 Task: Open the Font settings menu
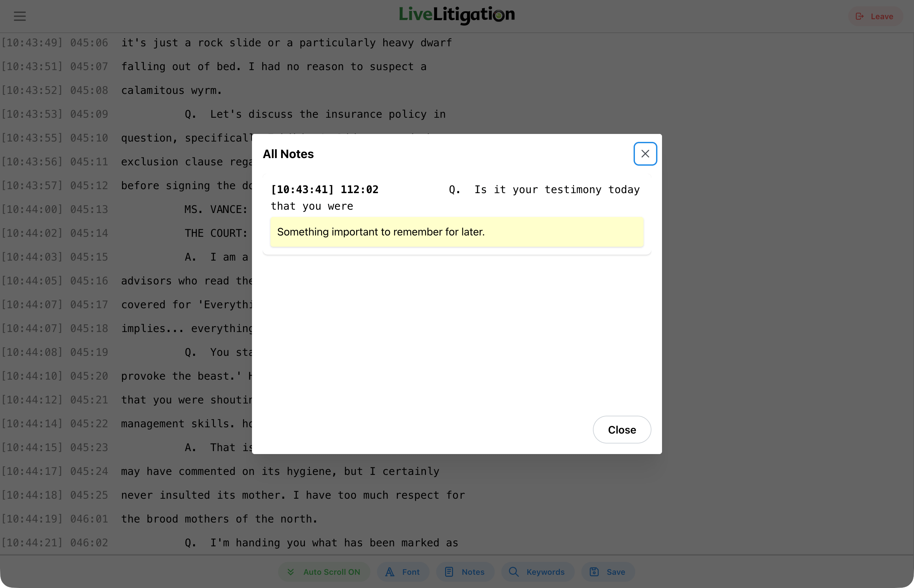pyautogui.click(x=403, y=571)
